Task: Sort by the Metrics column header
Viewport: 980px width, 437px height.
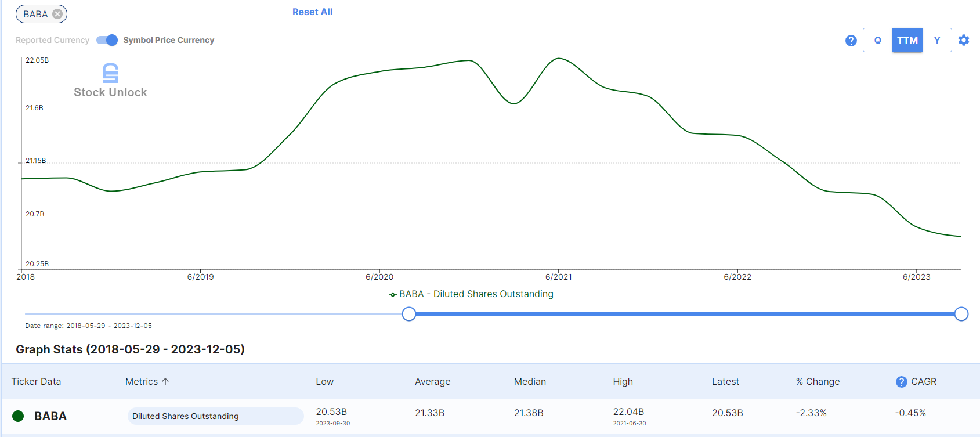Action: 147,381
